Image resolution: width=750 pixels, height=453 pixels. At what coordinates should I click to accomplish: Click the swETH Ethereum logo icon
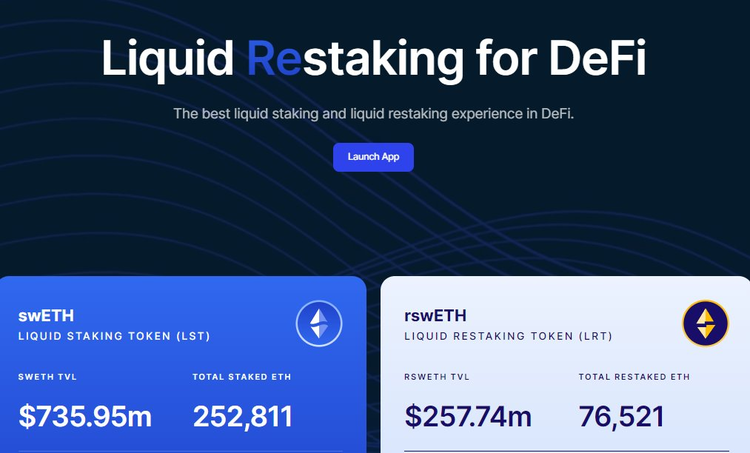point(319,323)
